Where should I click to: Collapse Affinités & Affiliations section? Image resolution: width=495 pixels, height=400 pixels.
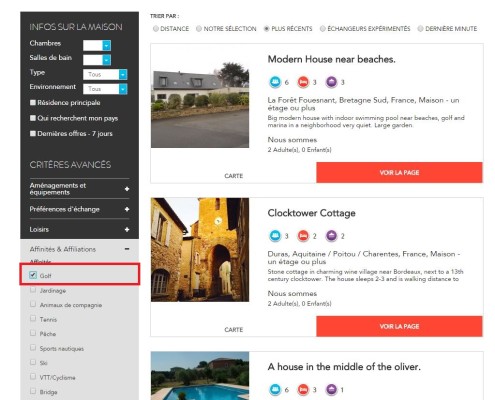[79, 249]
